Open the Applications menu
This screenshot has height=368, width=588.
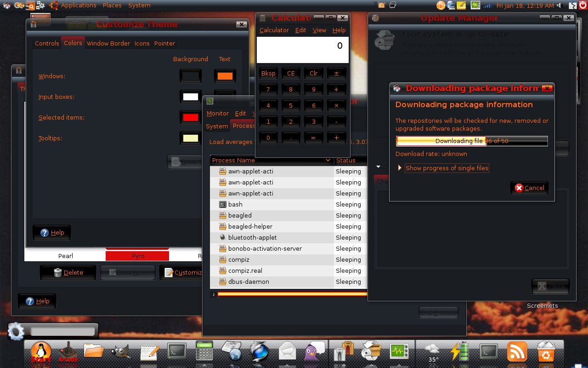click(x=79, y=6)
